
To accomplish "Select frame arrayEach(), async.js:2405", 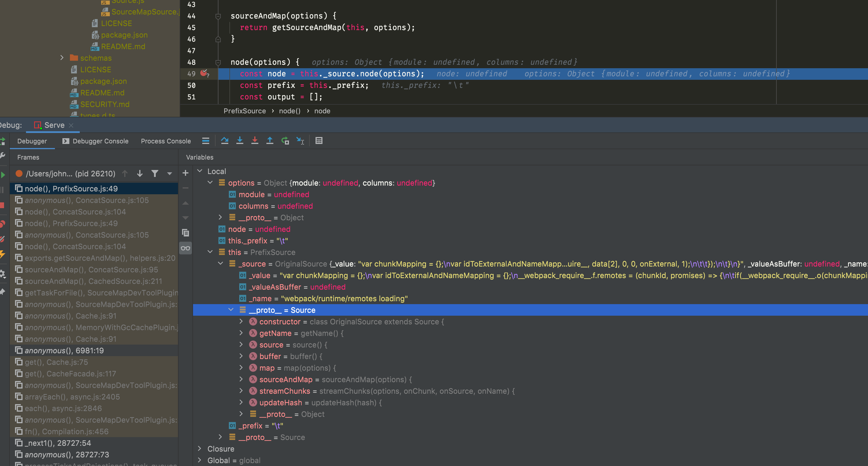I will coord(94,397).
